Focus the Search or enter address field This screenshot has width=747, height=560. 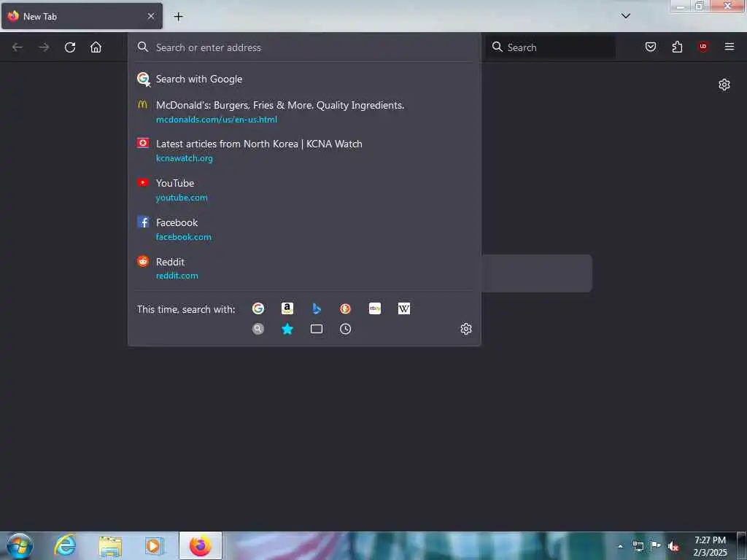[304, 47]
